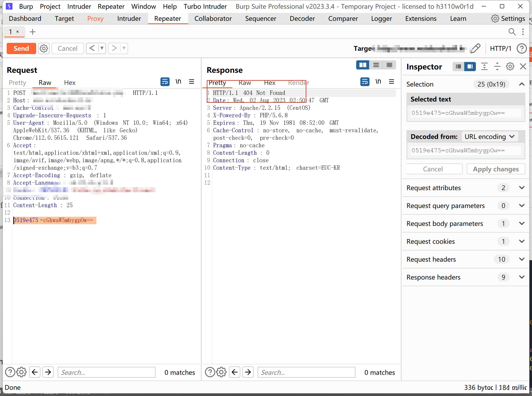Click the Repeater search magnifier icon
Viewport: 532px width, 396px height.
(512, 32)
